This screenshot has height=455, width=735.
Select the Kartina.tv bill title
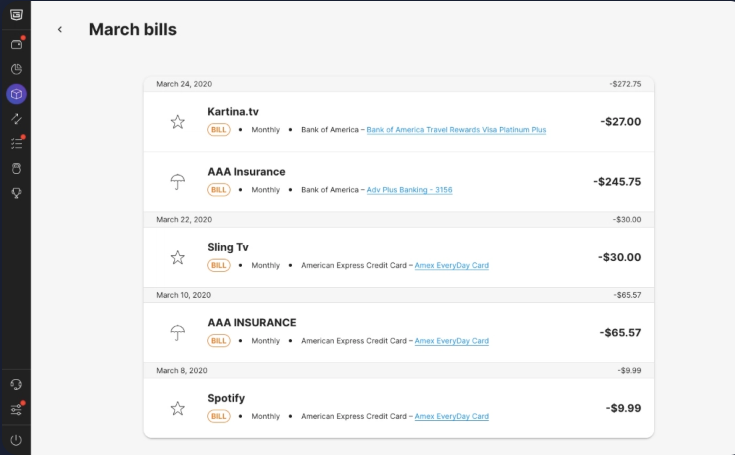pyautogui.click(x=233, y=112)
